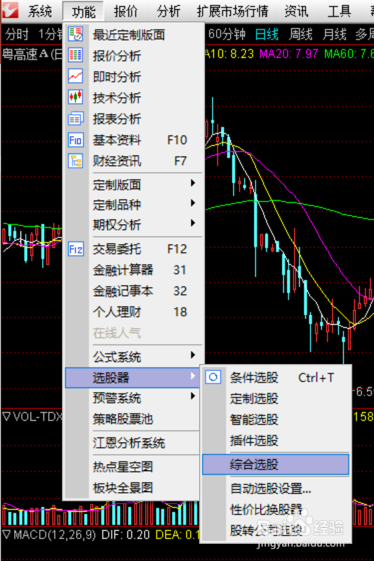Image resolution: width=374 pixels, height=561 pixels.
Task: Select highlighted 综合选股 submenu entry
Action: 276,465
